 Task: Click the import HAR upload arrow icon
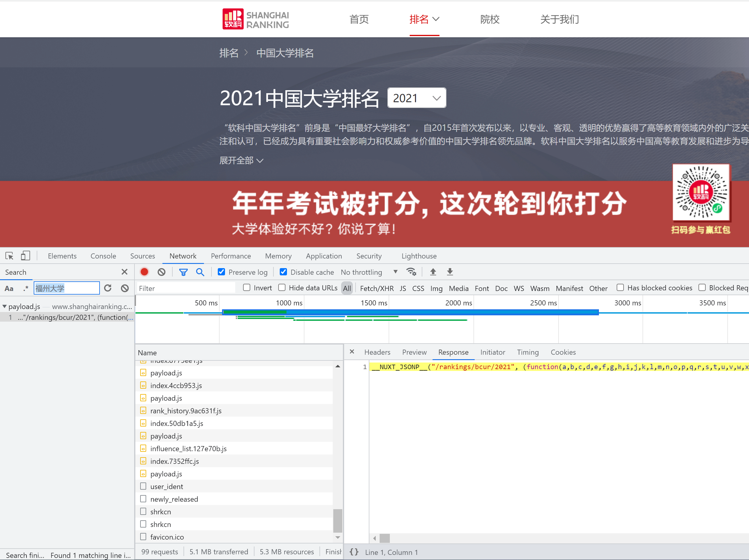tap(433, 272)
